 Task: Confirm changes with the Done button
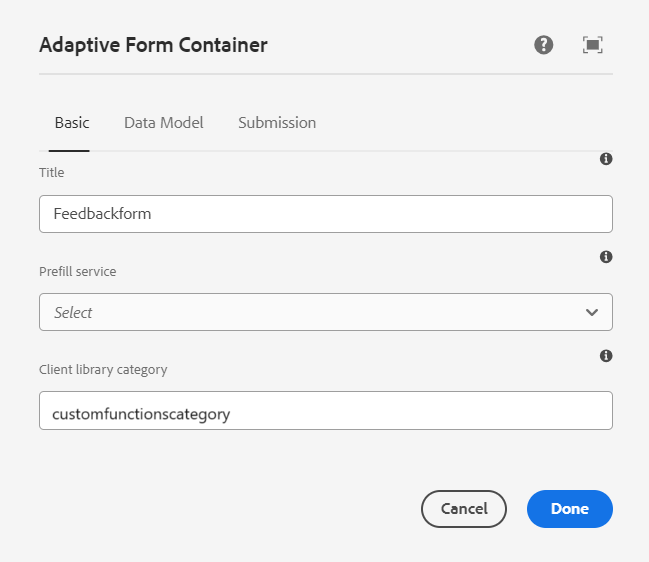(x=569, y=509)
